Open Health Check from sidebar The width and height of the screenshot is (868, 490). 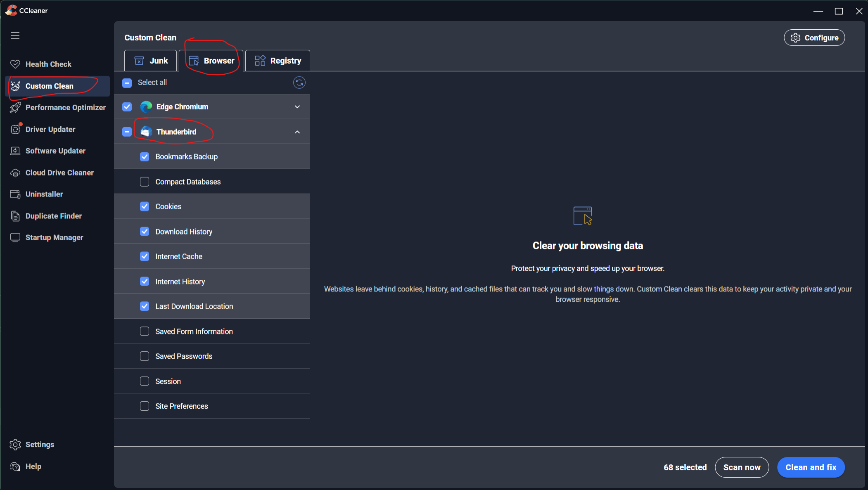point(57,64)
